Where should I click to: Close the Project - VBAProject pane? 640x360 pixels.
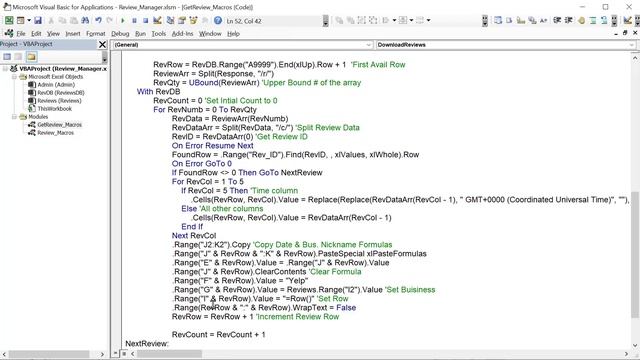click(x=102, y=44)
